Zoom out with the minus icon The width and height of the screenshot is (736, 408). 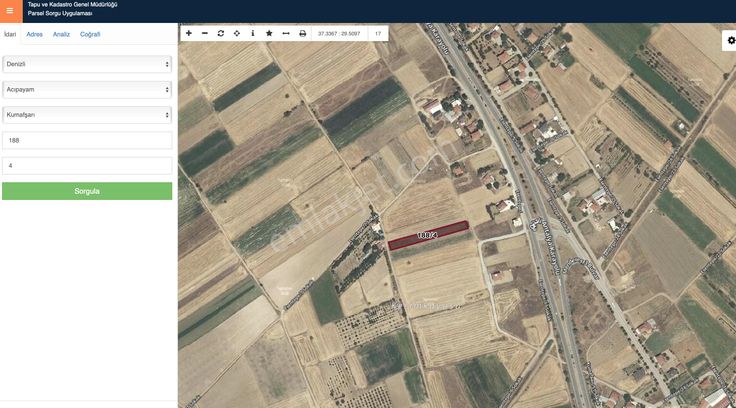[205, 33]
